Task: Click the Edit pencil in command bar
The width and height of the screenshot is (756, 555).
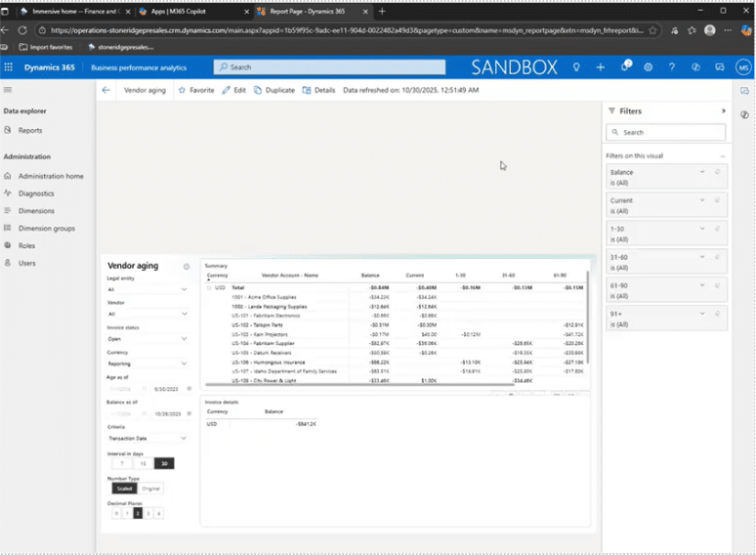Action: (233, 90)
